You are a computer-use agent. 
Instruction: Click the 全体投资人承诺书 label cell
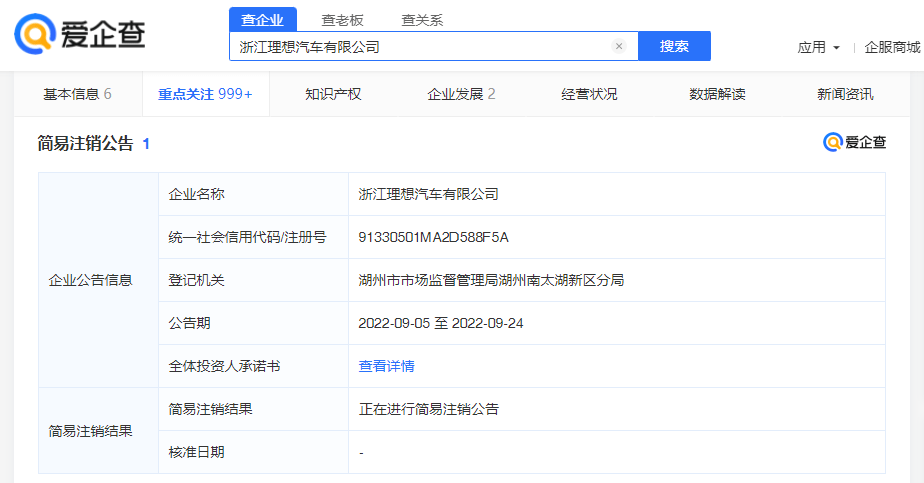point(253,366)
